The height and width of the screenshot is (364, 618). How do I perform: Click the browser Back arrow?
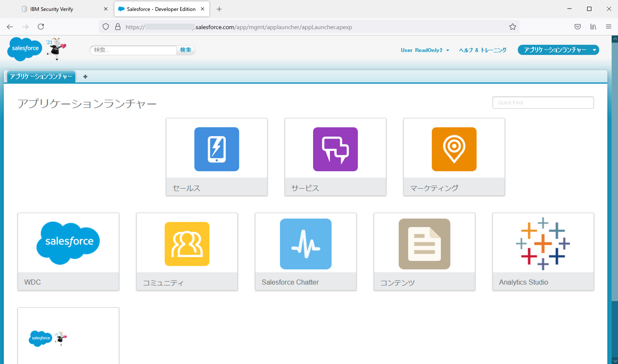click(10, 27)
